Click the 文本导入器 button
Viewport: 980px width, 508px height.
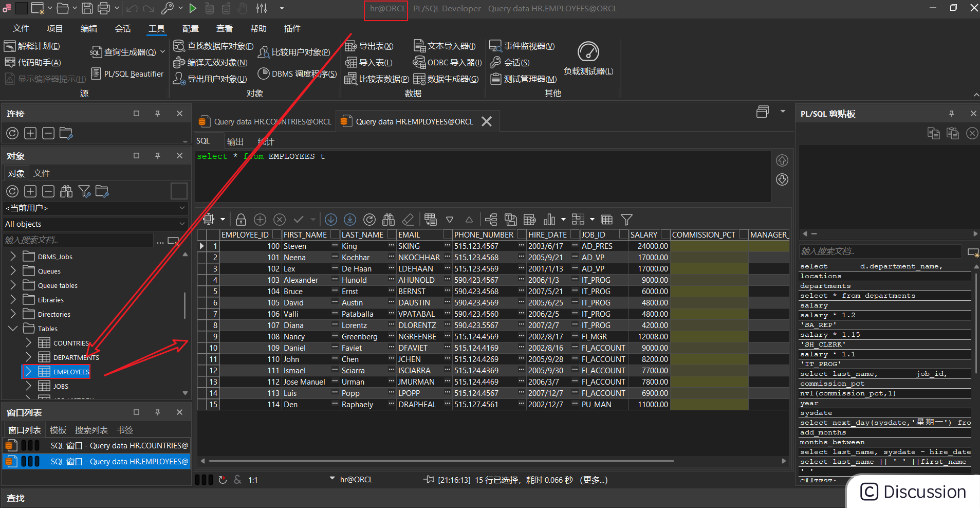(x=445, y=46)
